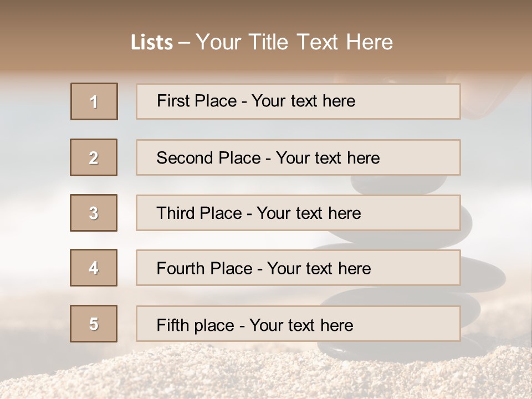The image size is (532, 399).
Task: Select the Your Title Text Here heading
Action: 294,42
